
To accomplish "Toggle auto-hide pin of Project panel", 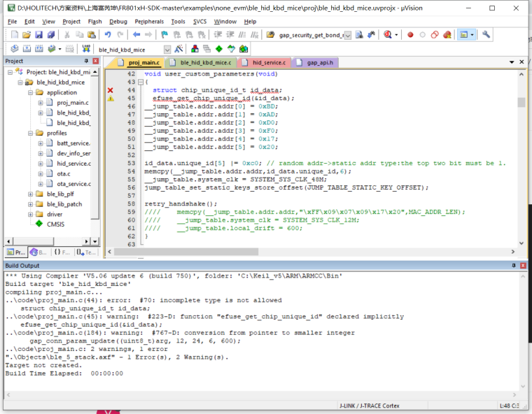I will point(86,61).
